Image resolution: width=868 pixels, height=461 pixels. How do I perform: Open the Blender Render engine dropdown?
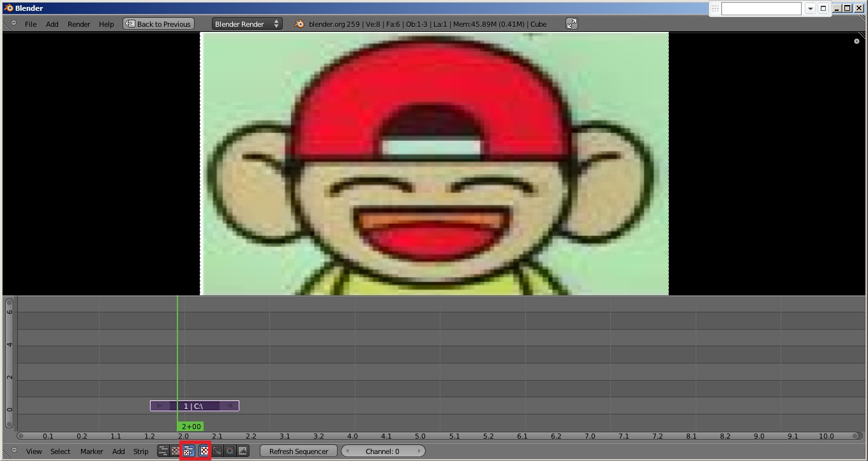pyautogui.click(x=247, y=24)
